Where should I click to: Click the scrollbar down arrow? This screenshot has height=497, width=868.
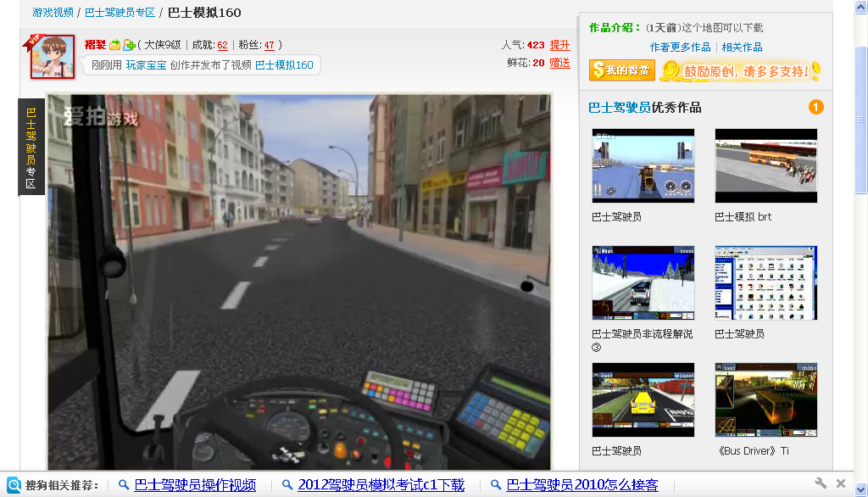pos(861,490)
